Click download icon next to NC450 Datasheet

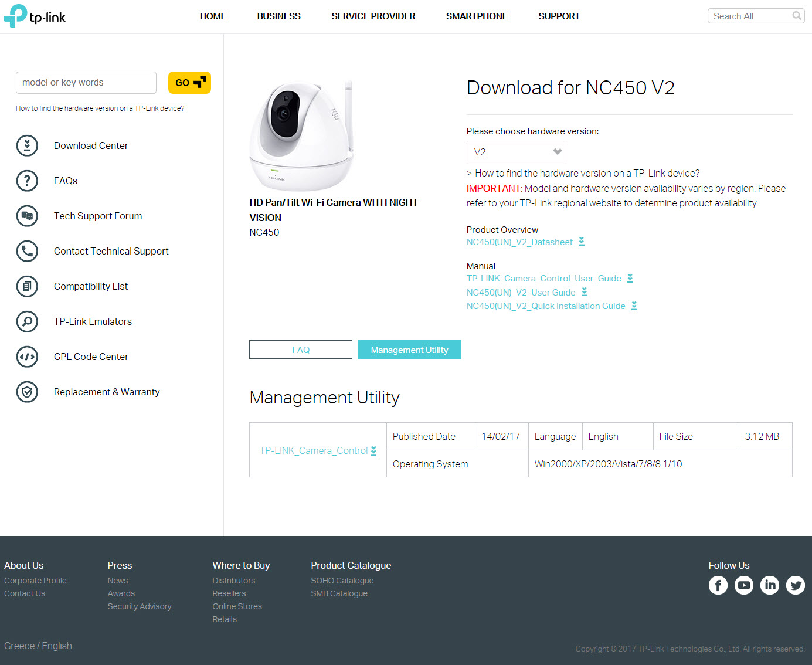582,242
